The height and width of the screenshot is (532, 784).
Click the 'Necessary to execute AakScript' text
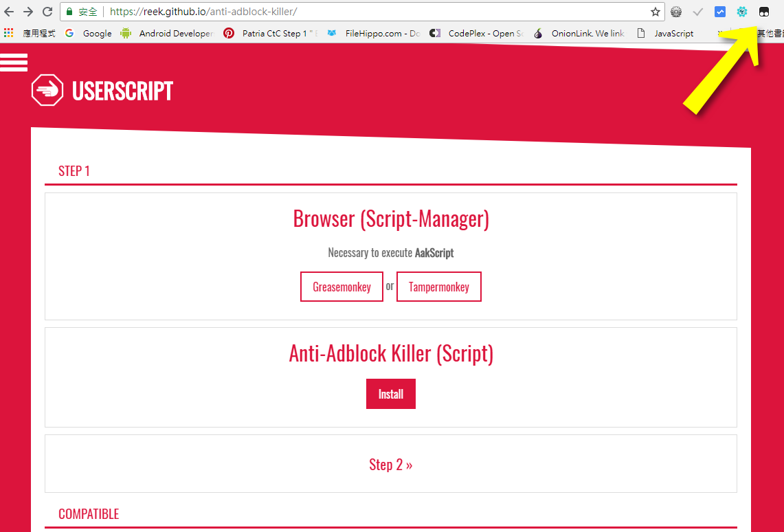click(x=391, y=252)
